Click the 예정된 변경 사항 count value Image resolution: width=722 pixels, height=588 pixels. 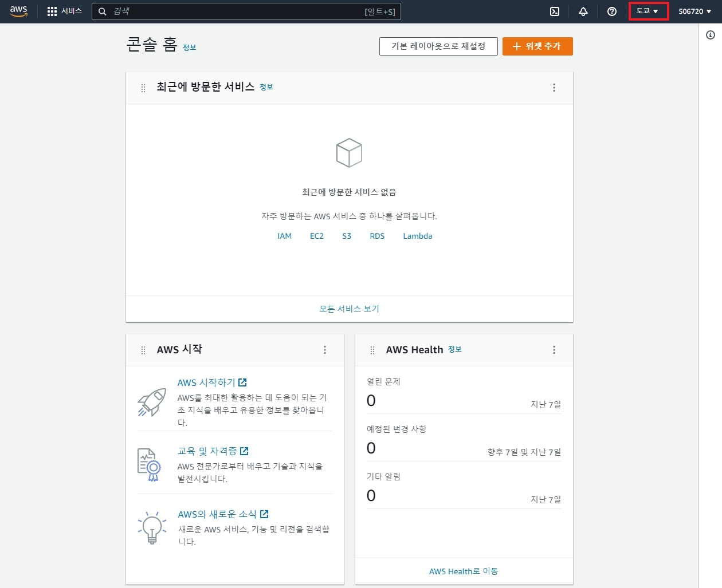click(371, 448)
